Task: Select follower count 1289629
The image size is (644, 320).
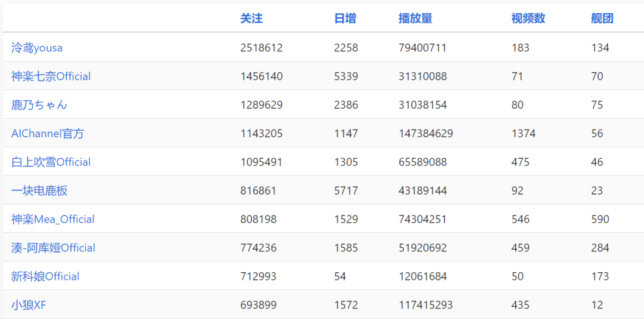Action: 262,105
